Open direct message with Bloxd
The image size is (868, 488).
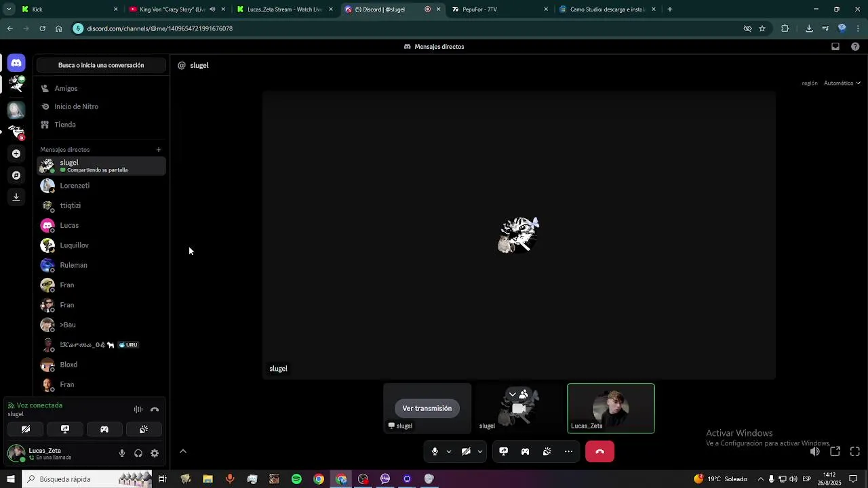[101, 365]
